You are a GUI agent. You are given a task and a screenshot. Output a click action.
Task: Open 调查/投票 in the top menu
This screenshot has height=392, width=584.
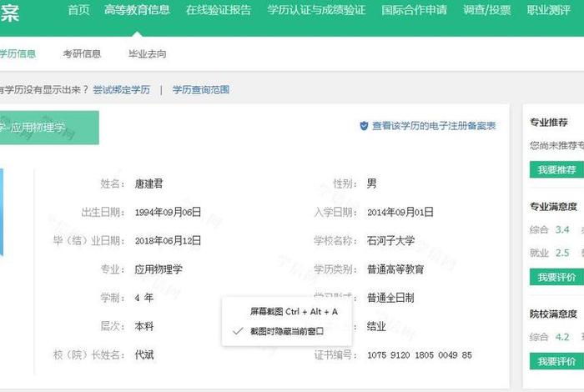coord(486,10)
